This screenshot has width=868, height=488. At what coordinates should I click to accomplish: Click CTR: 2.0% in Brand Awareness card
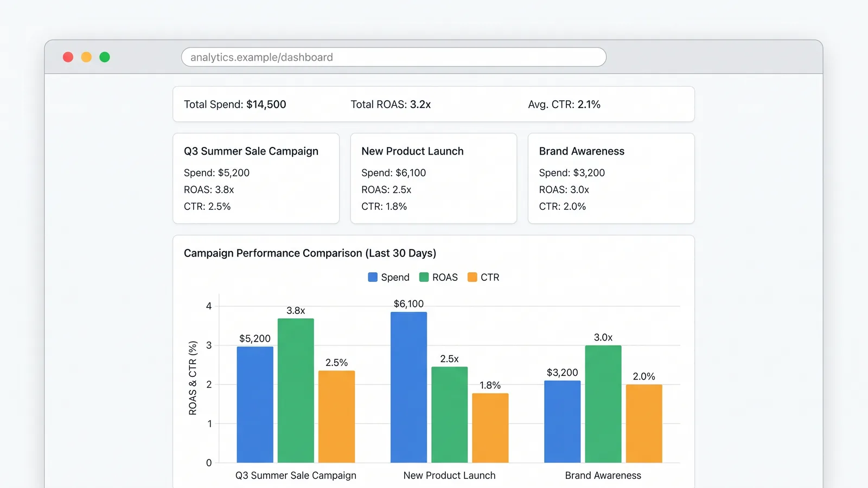(563, 206)
